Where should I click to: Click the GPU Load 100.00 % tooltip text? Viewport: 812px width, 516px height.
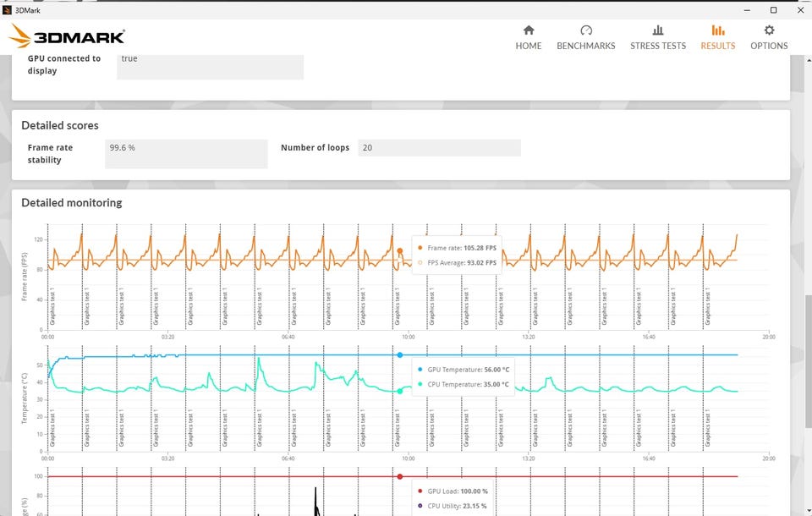tap(458, 491)
